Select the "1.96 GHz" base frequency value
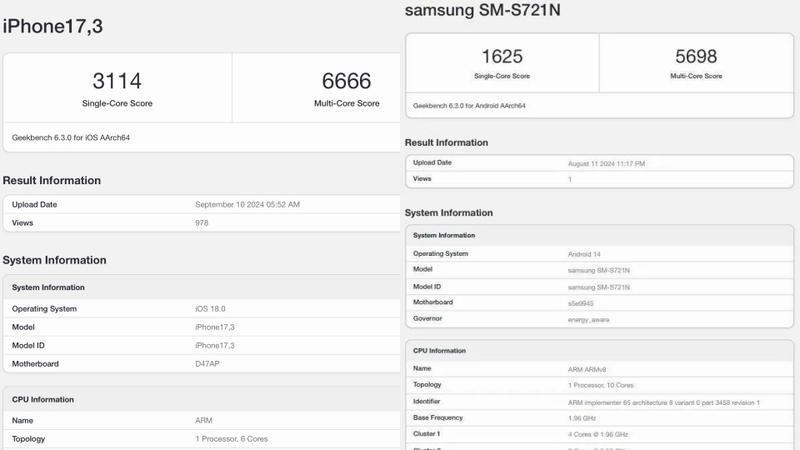 pos(582,418)
